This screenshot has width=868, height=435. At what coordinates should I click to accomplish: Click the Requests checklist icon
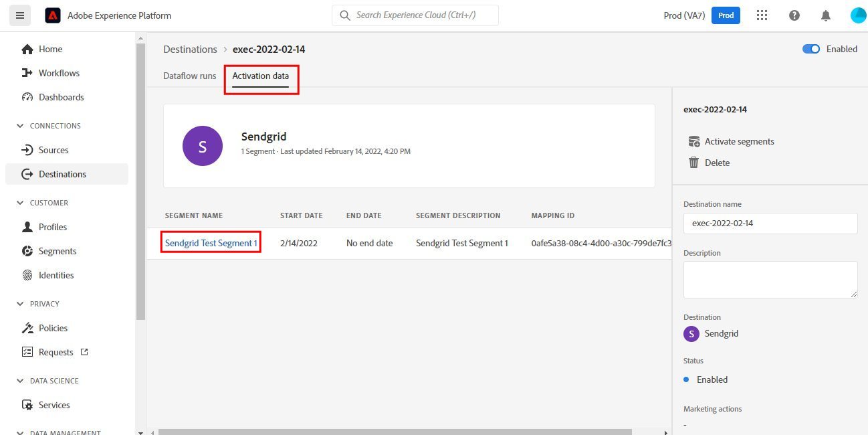click(27, 352)
